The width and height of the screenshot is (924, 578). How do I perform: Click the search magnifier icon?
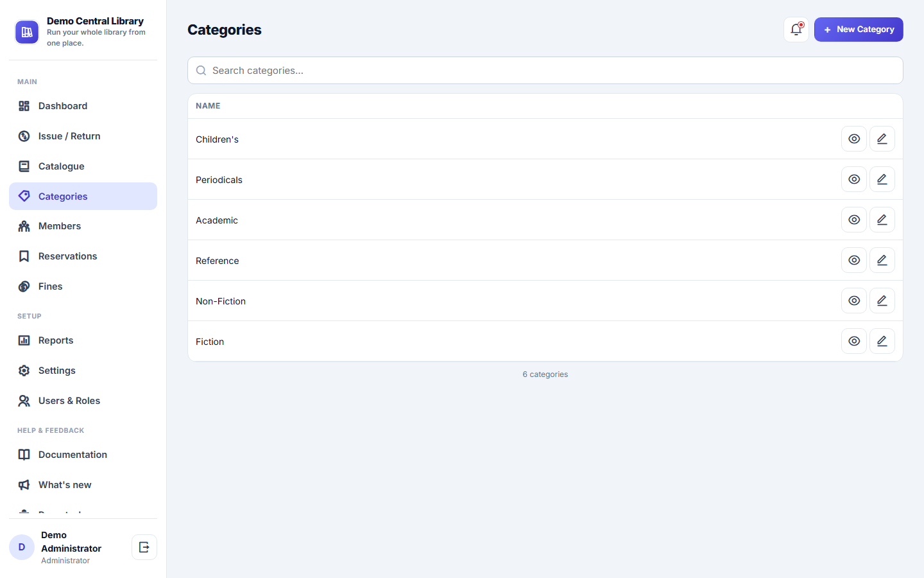201,71
